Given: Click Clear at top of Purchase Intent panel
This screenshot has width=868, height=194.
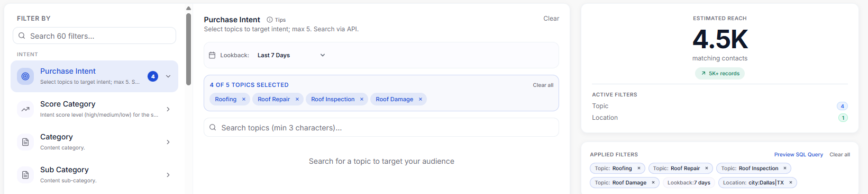Looking at the screenshot, I should (551, 19).
